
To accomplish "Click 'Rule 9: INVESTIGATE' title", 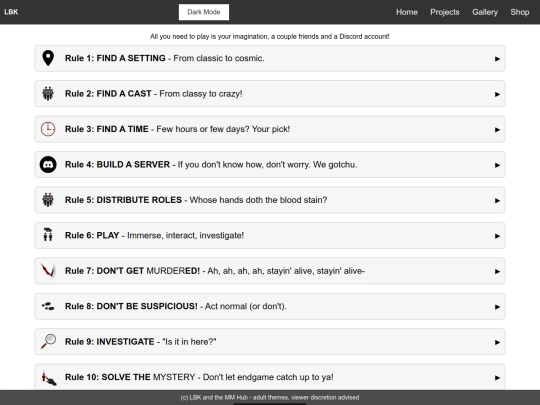I will tap(110, 342).
